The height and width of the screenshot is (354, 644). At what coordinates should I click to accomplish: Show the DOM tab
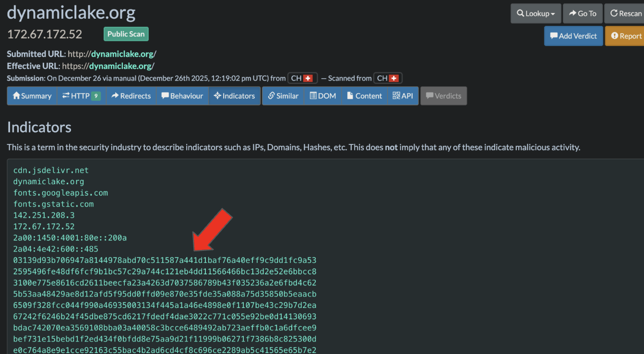coord(322,96)
